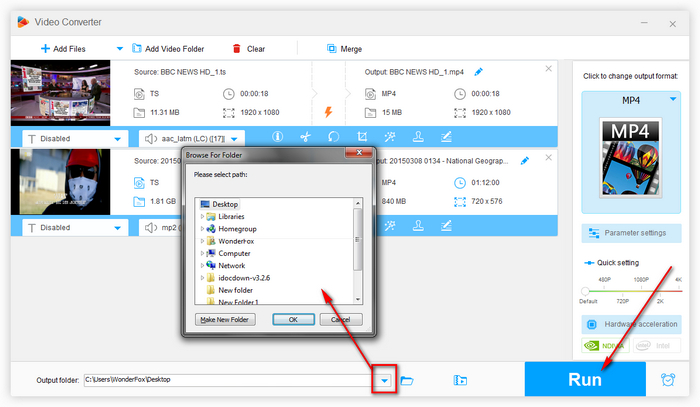Viewport: 700px width, 407px height.
Task: Select WonderFox folder in tree
Action: point(236,241)
